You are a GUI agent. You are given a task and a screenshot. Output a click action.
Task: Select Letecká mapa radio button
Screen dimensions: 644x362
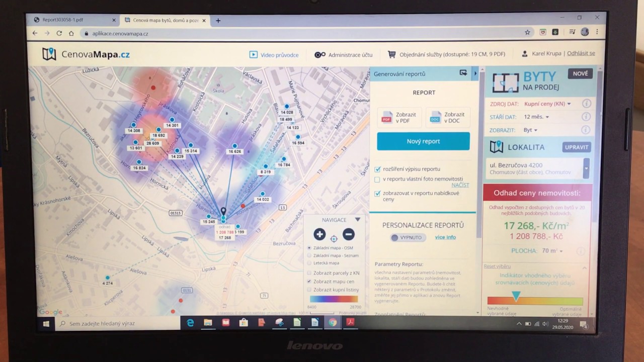[x=309, y=263]
